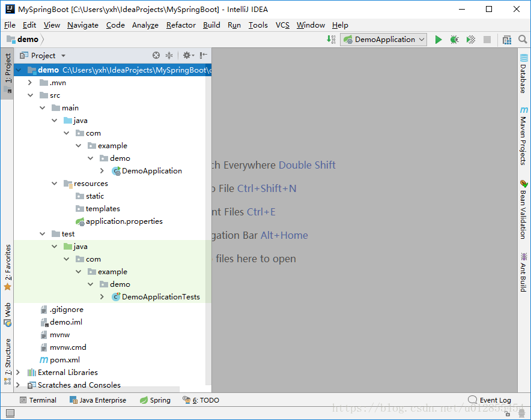Viewport: 531px width, 420px height.
Task: Open the Navigate menu
Action: (83, 25)
